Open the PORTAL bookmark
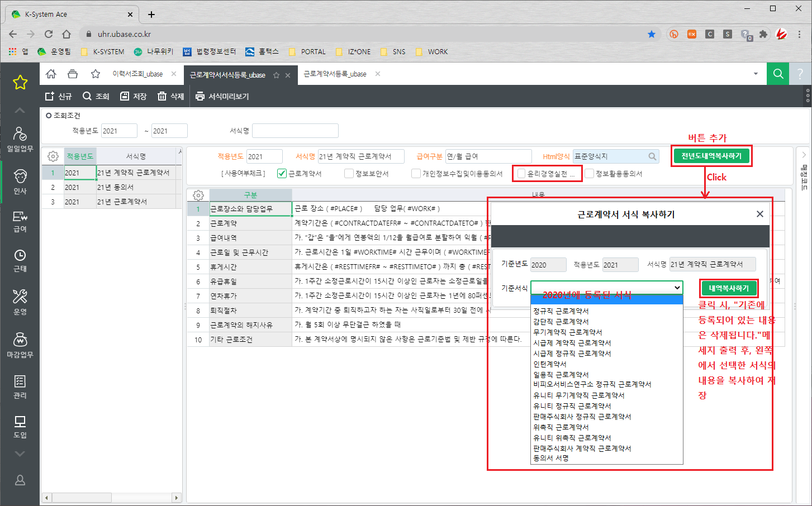The image size is (812, 506). pos(307,51)
